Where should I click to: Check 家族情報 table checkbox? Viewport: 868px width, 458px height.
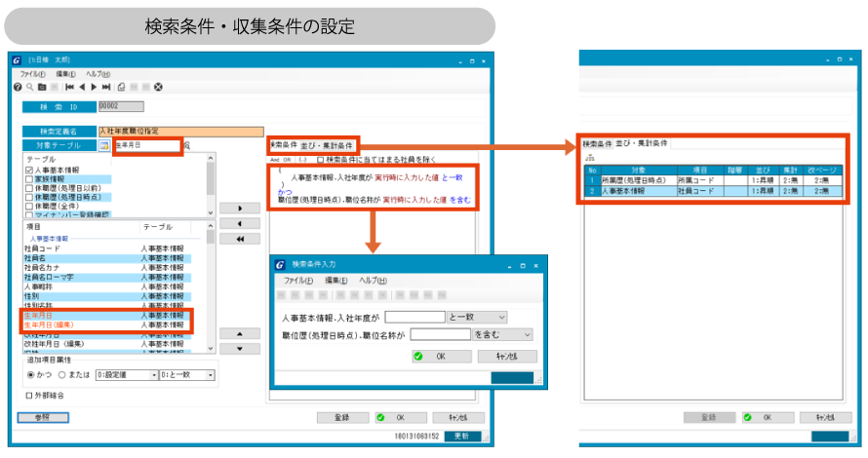29,179
